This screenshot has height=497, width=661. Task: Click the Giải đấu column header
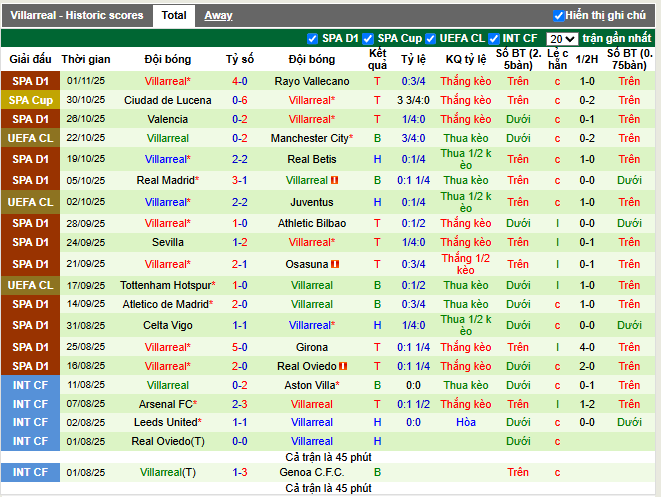click(x=30, y=59)
